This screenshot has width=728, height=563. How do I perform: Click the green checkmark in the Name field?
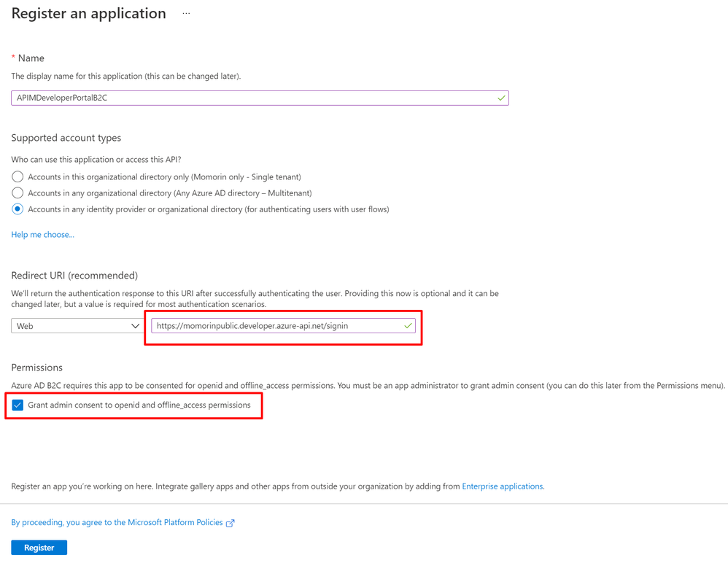[x=501, y=98]
